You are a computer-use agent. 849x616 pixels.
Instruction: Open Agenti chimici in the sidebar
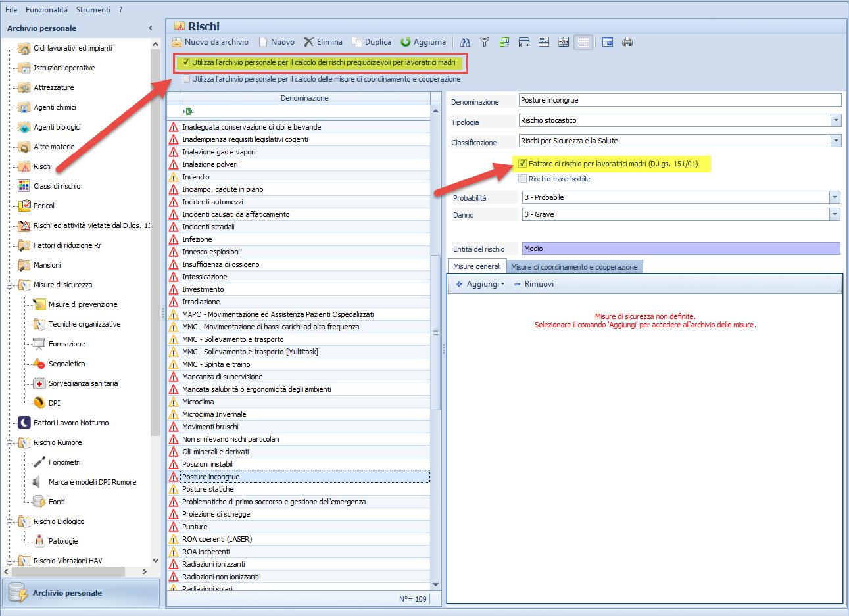coord(55,107)
